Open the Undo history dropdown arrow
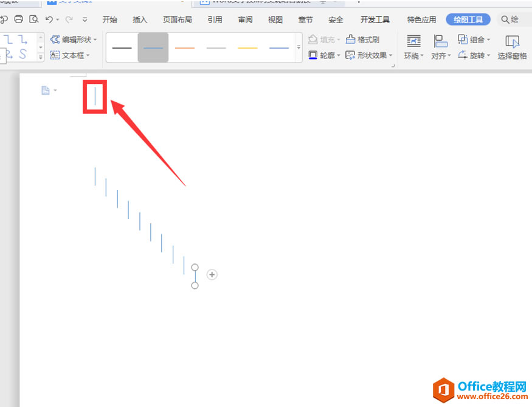Viewport: 532px width, 407px height. [x=58, y=19]
